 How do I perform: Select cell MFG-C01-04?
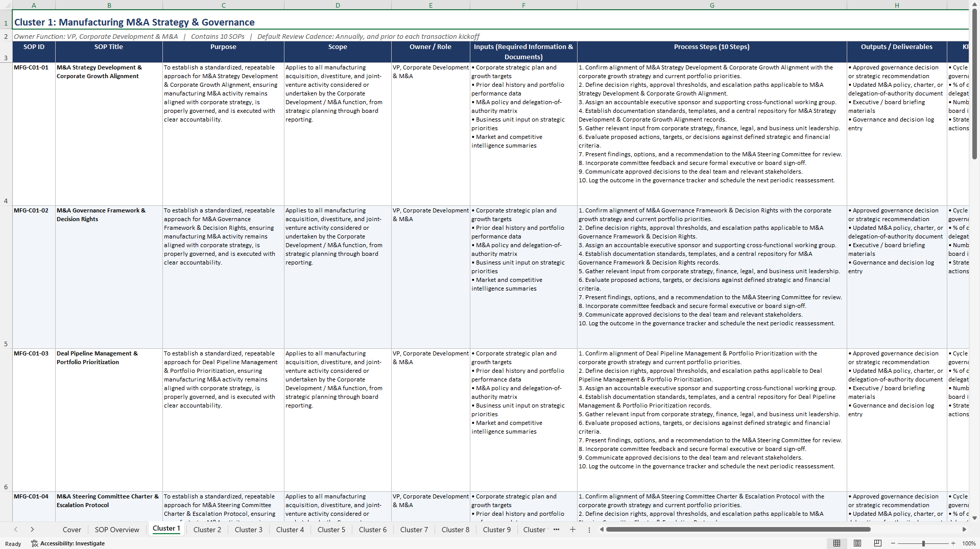click(x=34, y=507)
